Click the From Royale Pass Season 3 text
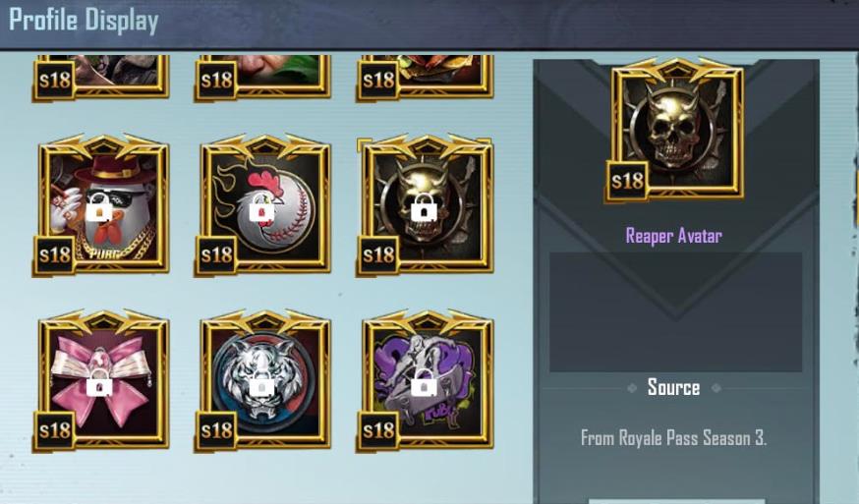 674,438
